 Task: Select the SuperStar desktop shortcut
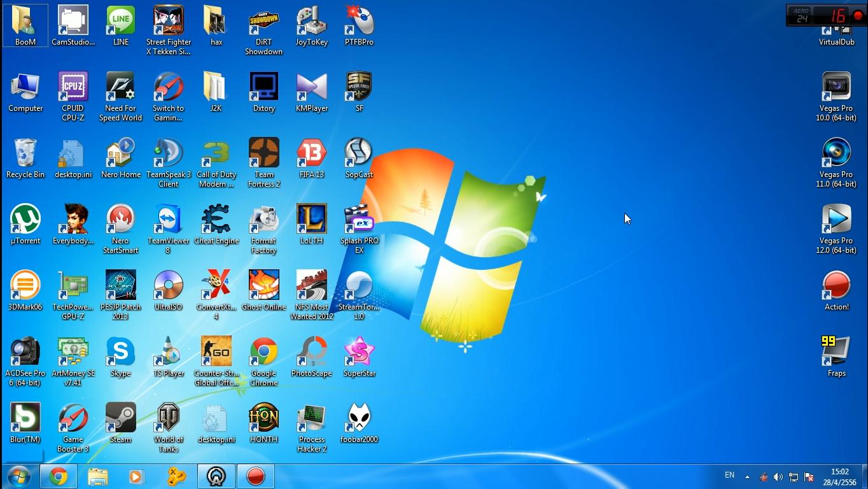tap(360, 357)
